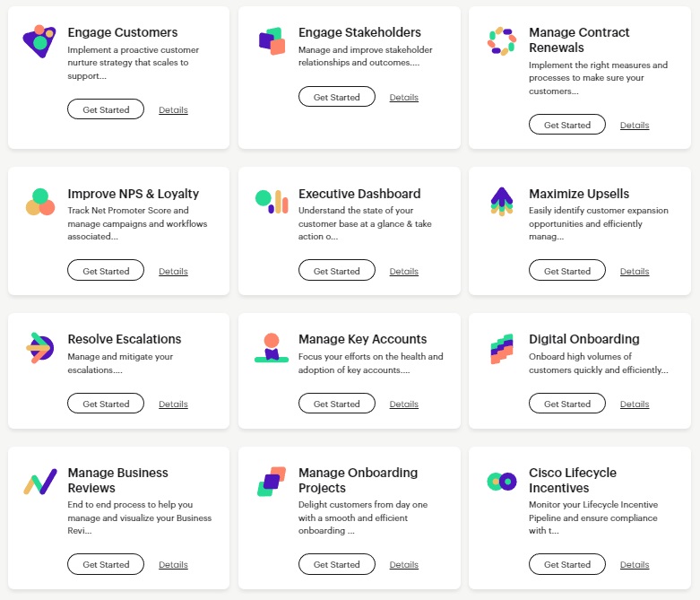Click the Manage Contract Renewals icon
700x600 pixels.
501,41
